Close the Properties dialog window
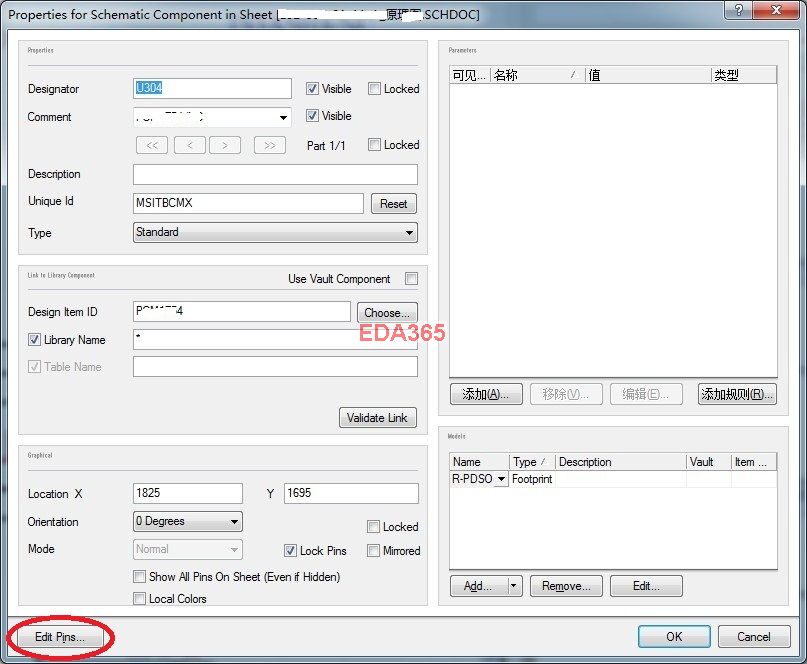The image size is (807, 664). pyautogui.click(x=777, y=10)
